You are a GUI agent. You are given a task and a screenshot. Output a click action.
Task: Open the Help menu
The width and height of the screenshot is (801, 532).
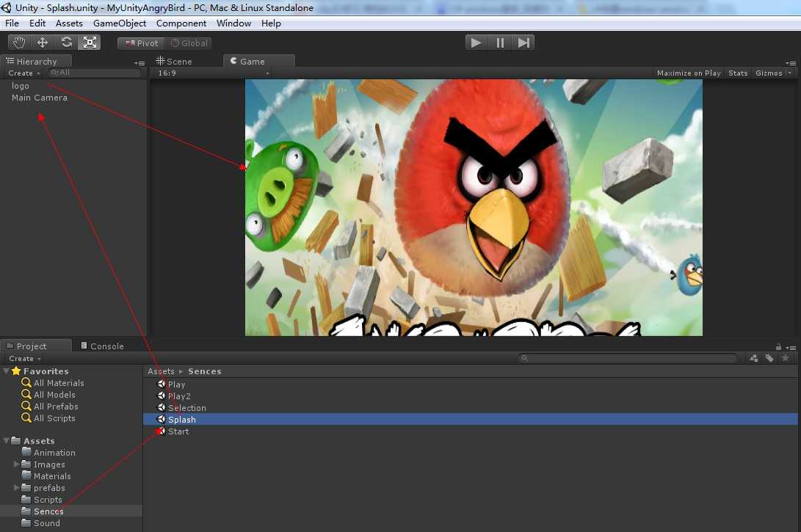[271, 23]
